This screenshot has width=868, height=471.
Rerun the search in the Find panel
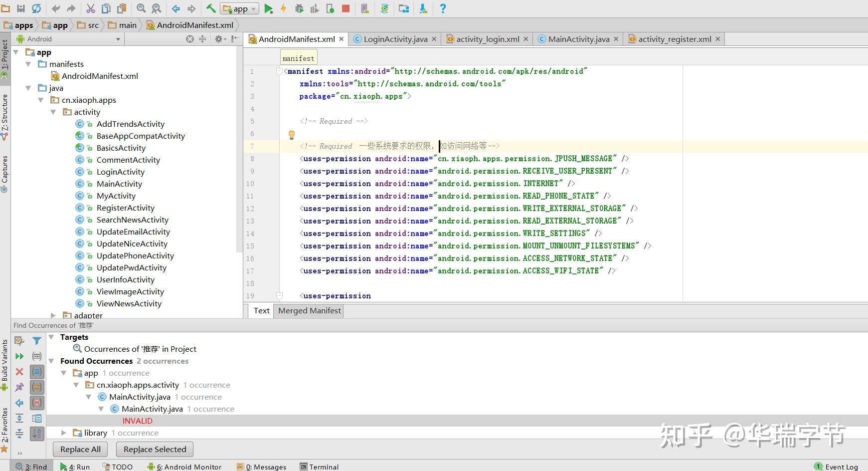[19, 356]
